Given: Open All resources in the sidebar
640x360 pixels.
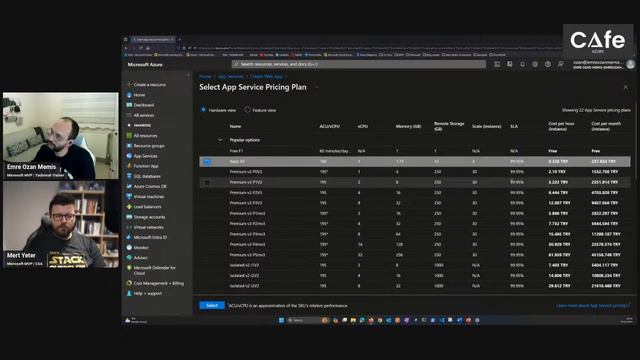Looking at the screenshot, I should tap(142, 136).
